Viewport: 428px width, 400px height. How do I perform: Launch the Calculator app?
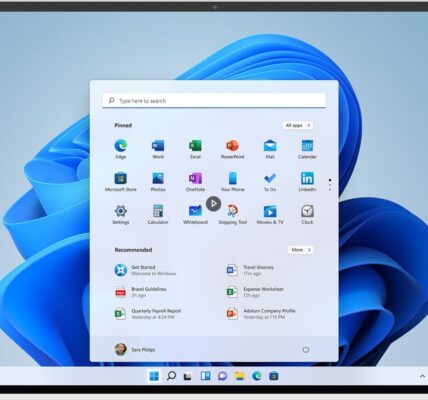pyautogui.click(x=158, y=214)
